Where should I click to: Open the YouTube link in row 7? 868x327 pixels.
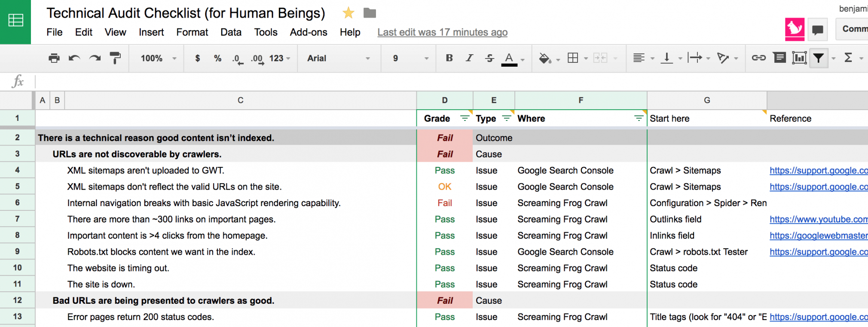pos(818,219)
